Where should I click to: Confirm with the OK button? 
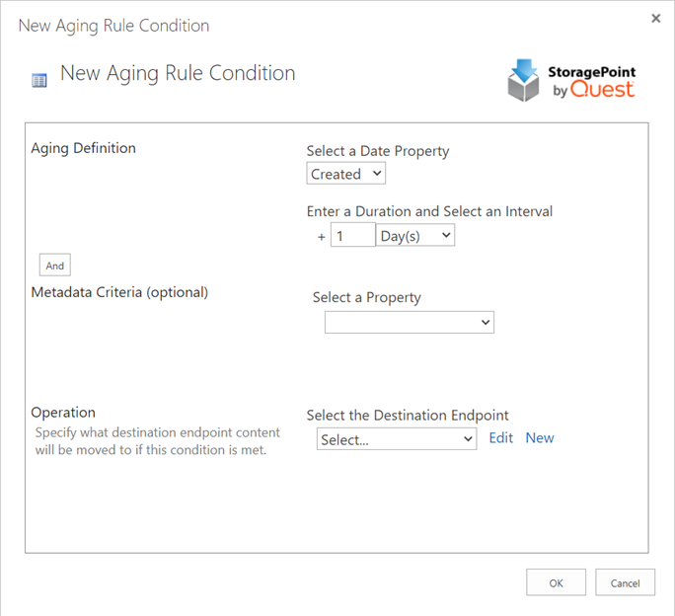556,582
